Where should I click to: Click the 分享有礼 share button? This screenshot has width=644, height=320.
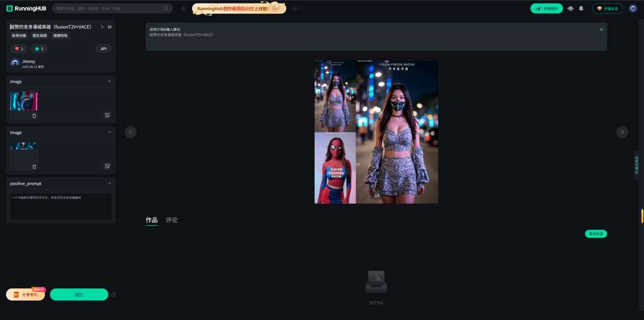tap(26, 294)
